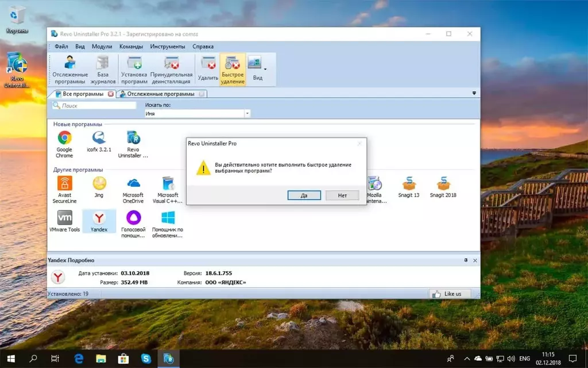Open the Вид menu in menu bar
Image resolution: width=588 pixels, height=368 pixels.
(80, 47)
